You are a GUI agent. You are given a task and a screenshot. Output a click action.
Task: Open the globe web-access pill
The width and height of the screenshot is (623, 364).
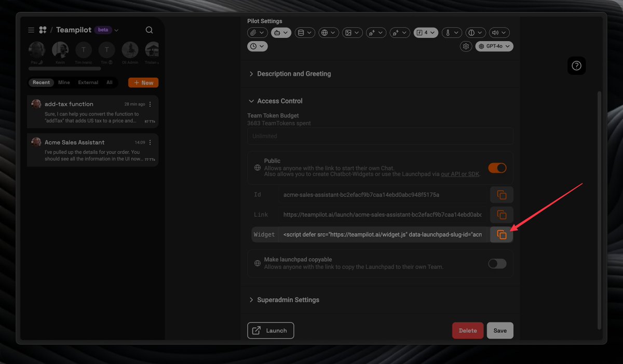tap(328, 32)
